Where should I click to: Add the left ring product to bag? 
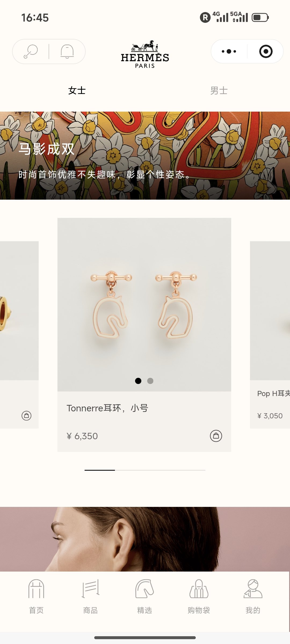[x=26, y=416]
